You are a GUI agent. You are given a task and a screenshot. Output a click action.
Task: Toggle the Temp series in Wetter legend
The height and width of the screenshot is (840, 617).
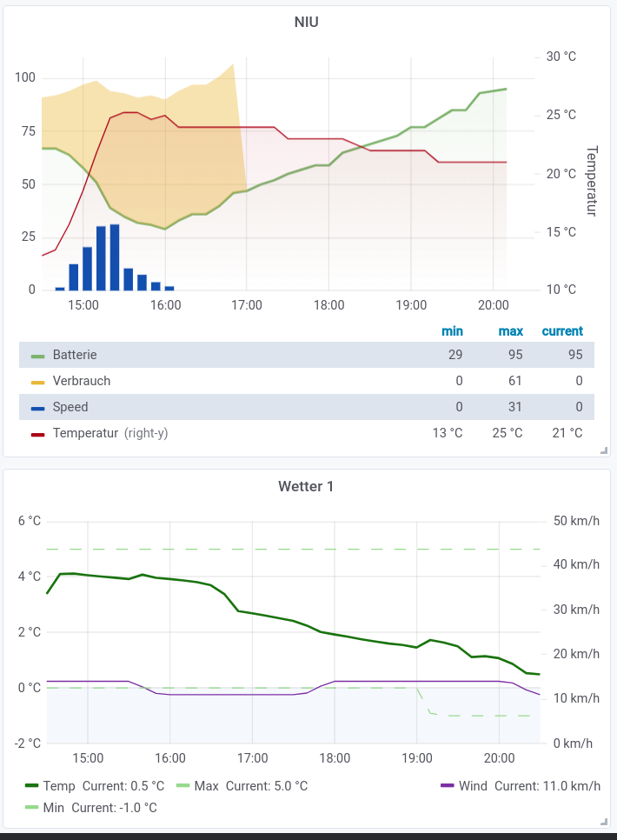tap(59, 786)
